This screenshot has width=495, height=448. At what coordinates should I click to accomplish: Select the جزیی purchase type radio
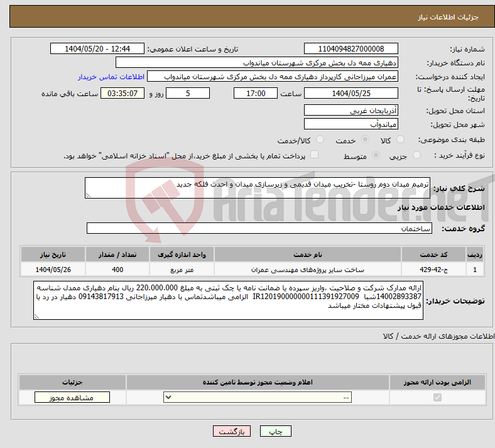point(416,155)
